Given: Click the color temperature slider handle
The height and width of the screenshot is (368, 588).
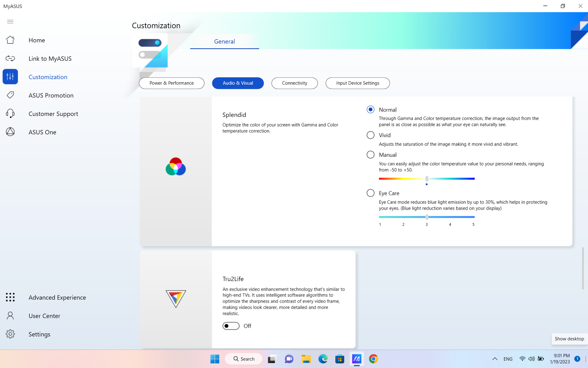Looking at the screenshot, I should (427, 178).
